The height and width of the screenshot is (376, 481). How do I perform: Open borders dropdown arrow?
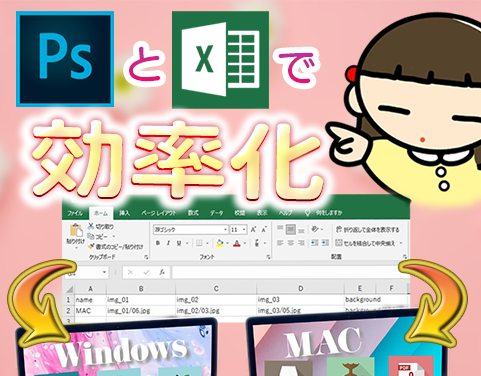(x=207, y=243)
